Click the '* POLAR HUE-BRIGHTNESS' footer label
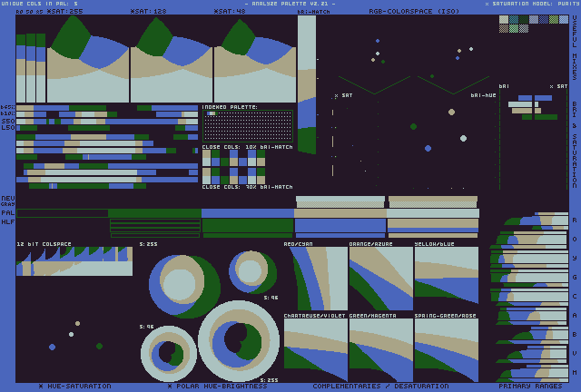 click(217, 386)
